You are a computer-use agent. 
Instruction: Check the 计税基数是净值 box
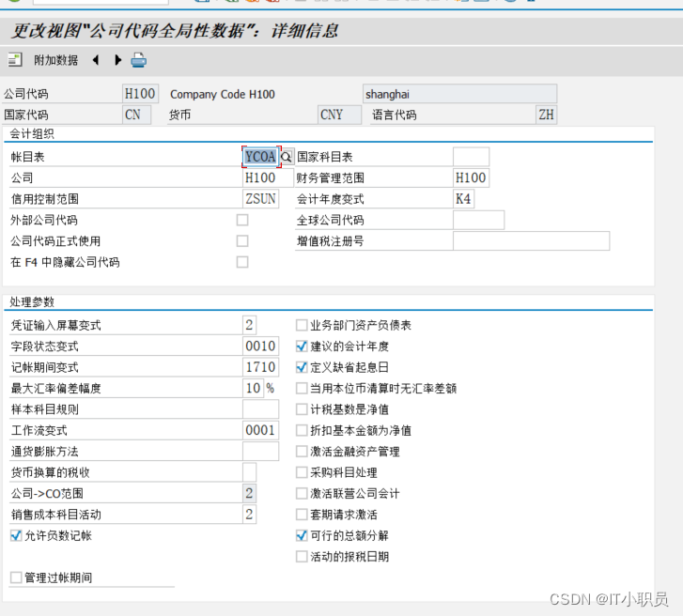click(x=302, y=409)
